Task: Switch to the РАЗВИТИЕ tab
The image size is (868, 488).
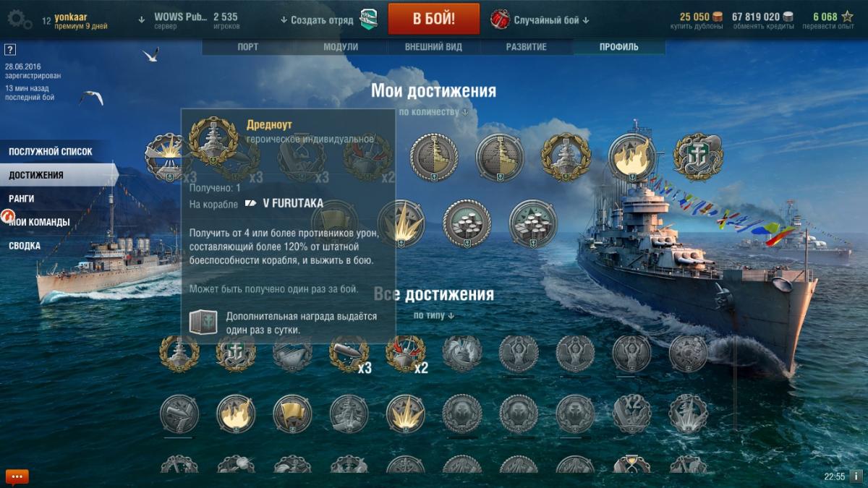Action: pos(527,47)
